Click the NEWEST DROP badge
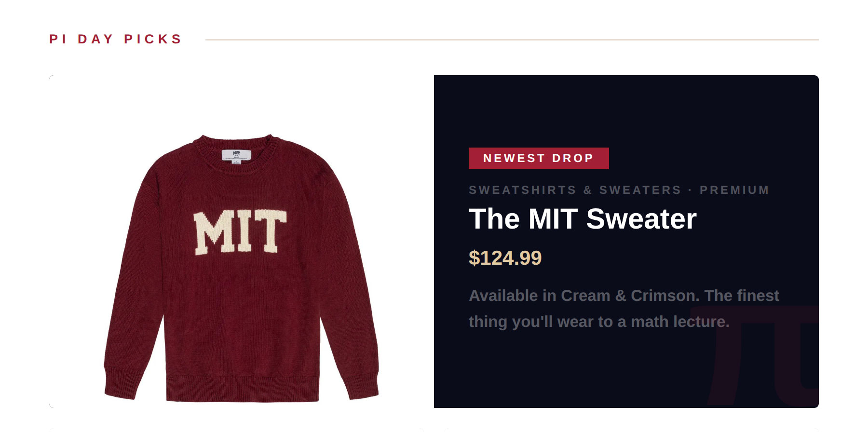 point(539,158)
